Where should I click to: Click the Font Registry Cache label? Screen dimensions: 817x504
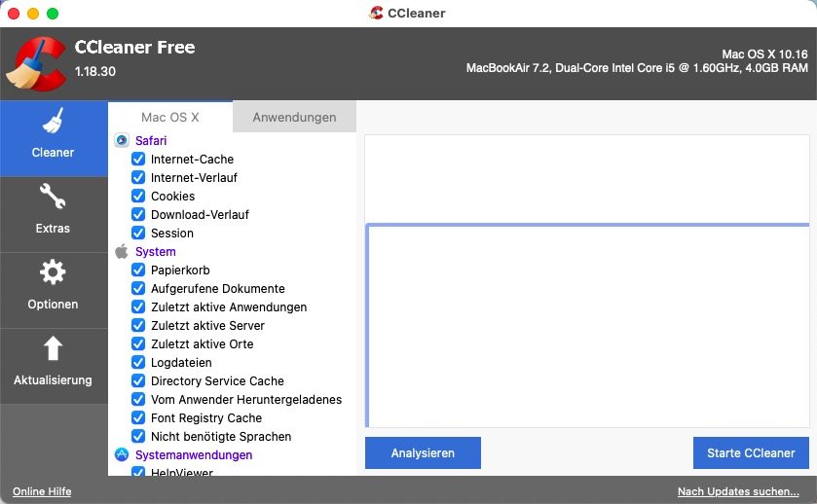(x=206, y=417)
